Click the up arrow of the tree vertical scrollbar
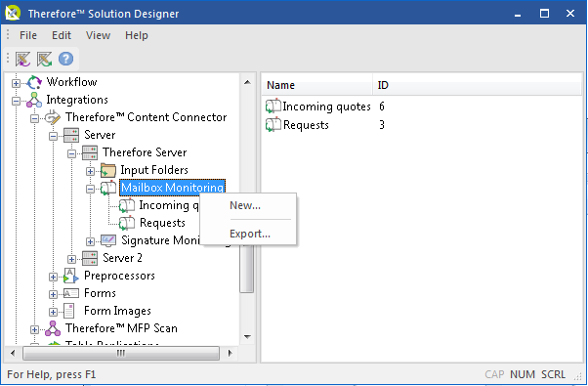Screen dimensions: 588x386 point(247,82)
